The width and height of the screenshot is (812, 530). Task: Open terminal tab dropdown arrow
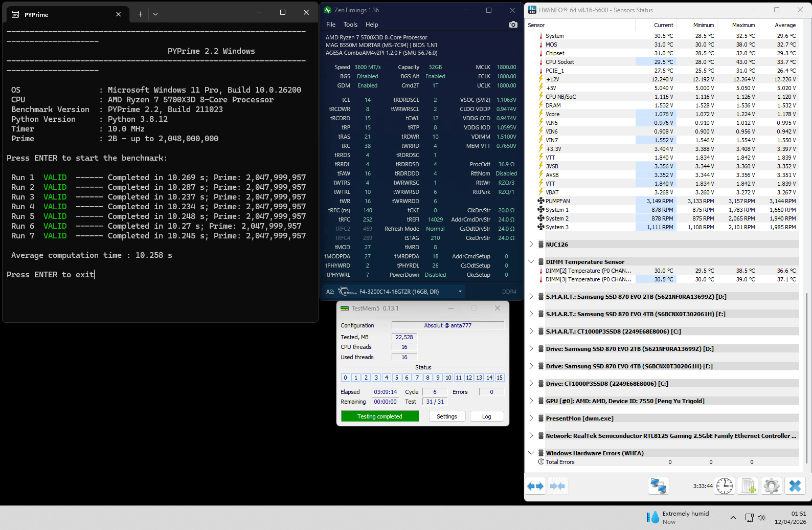[155, 14]
